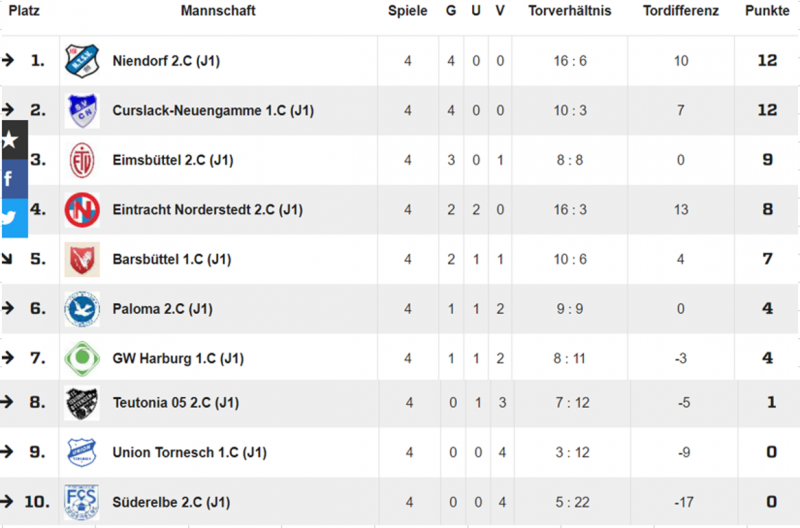
Task: Click the Union Tornesch blue crest
Action: point(82,452)
